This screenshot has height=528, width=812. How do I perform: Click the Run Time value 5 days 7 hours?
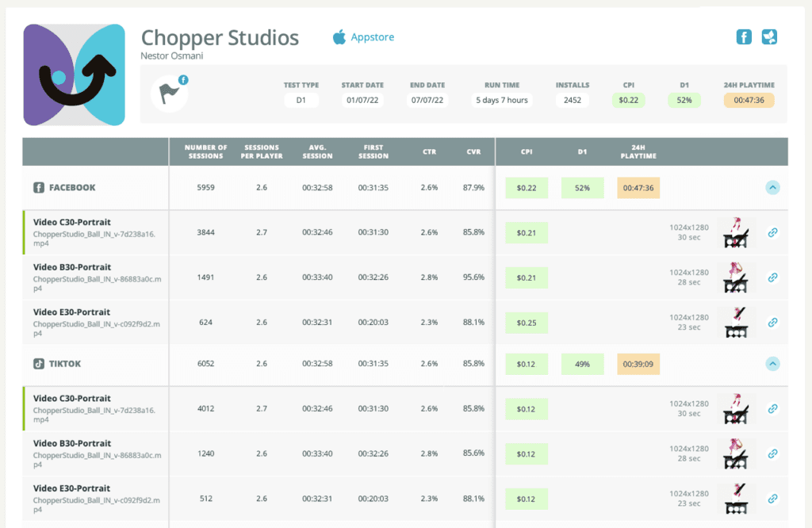[502, 100]
